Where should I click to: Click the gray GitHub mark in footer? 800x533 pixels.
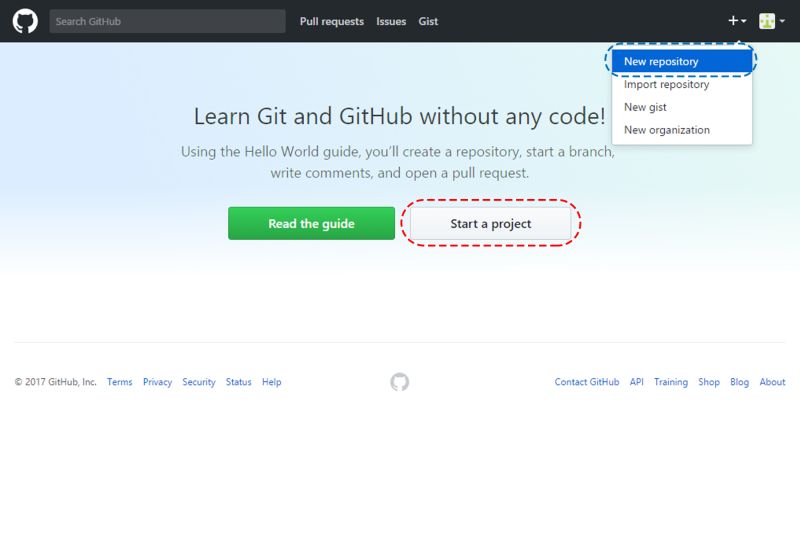(x=399, y=382)
